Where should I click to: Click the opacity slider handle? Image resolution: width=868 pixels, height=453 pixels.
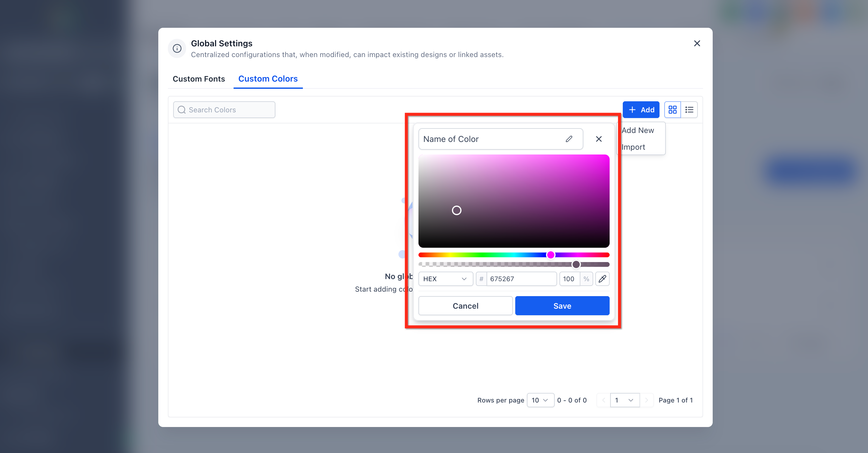(x=576, y=264)
